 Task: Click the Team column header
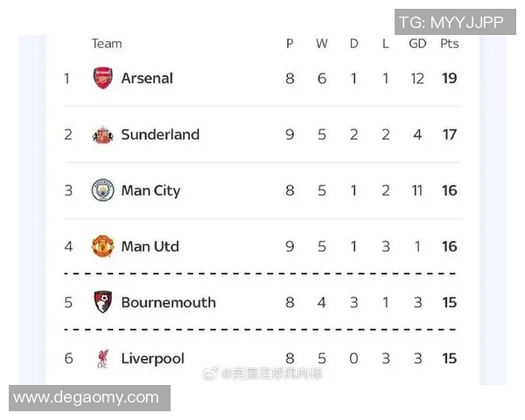point(107,43)
